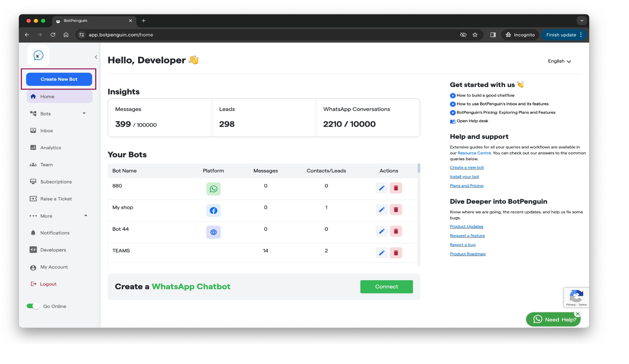629x364 pixels.
Task: Dismiss the Need Help widget
Action: tap(578, 314)
